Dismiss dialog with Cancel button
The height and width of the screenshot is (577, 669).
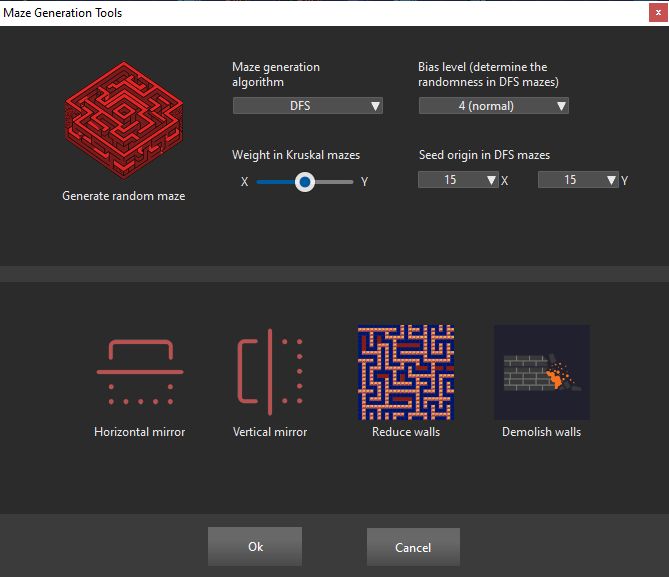tap(413, 547)
